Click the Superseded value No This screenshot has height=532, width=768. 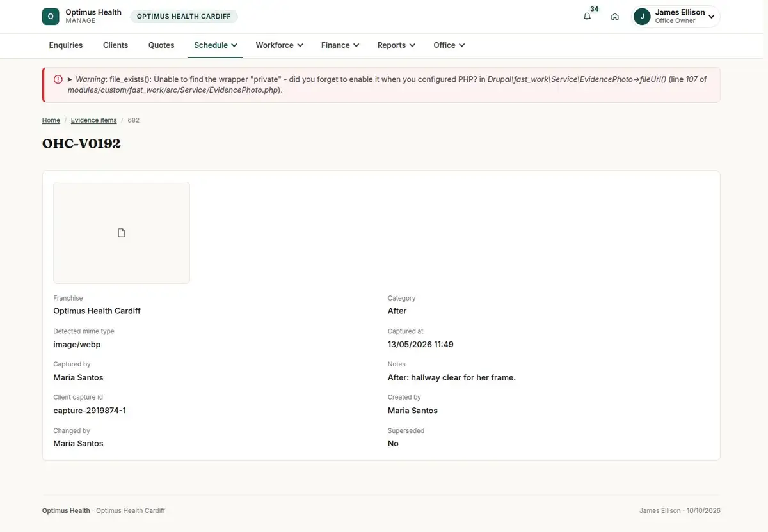point(393,444)
